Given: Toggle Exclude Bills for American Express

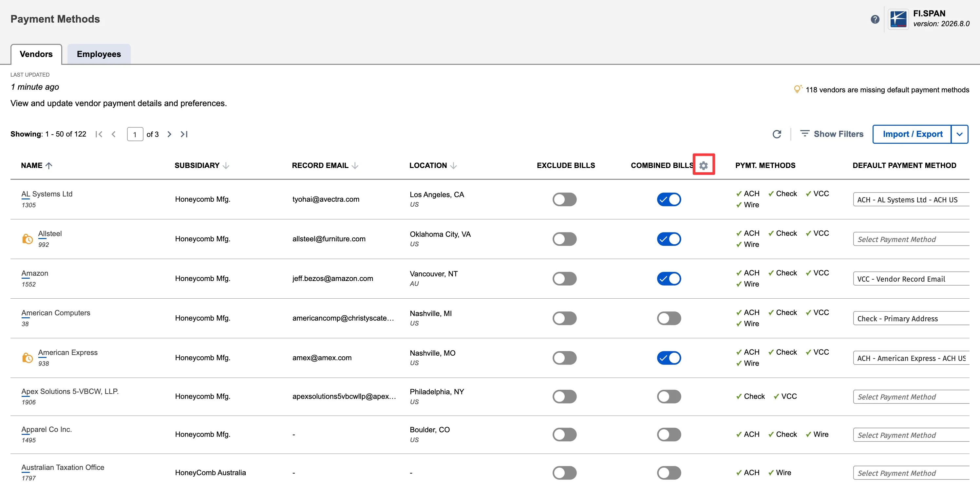Looking at the screenshot, I should (565, 358).
